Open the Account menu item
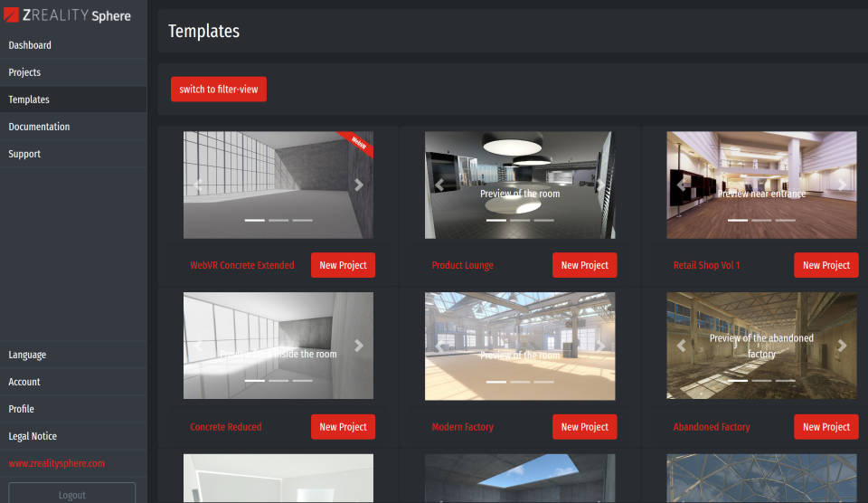This screenshot has width=868, height=503. 73,382
